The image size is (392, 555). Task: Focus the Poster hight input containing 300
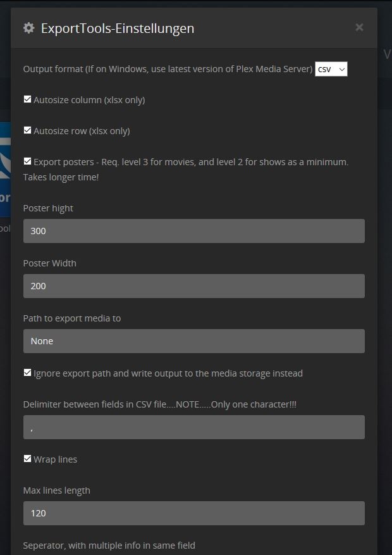tap(193, 231)
